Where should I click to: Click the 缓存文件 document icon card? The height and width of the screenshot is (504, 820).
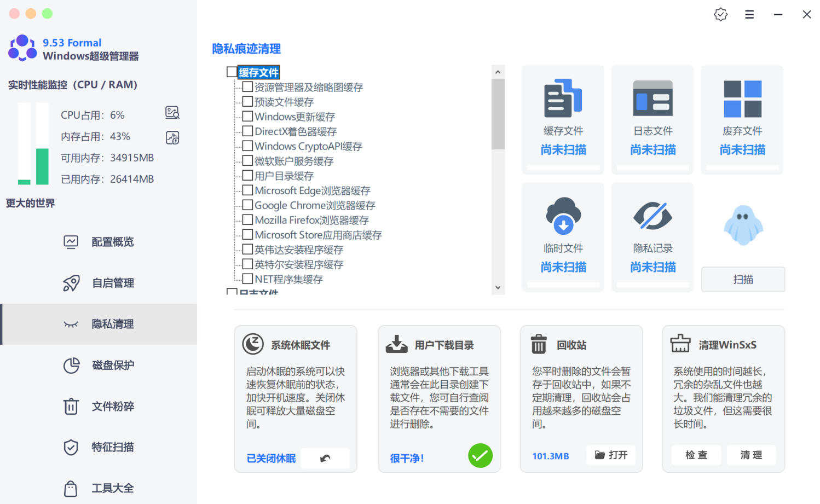click(x=563, y=99)
